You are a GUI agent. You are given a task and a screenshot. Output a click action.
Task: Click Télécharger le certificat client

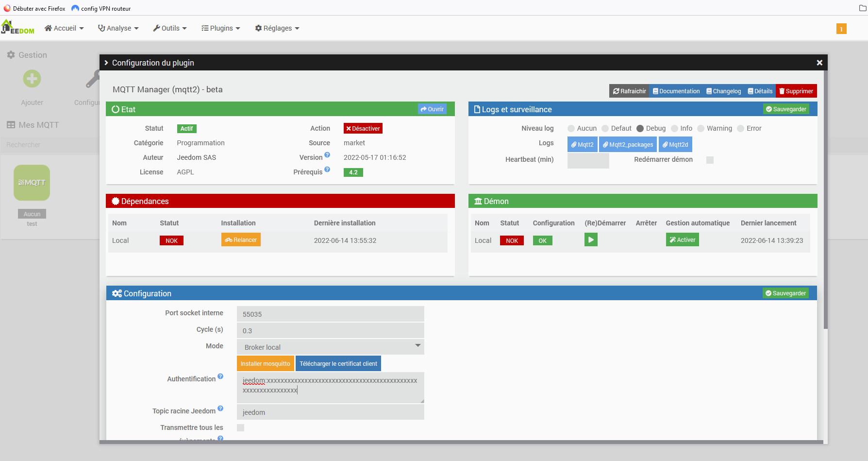tap(338, 363)
